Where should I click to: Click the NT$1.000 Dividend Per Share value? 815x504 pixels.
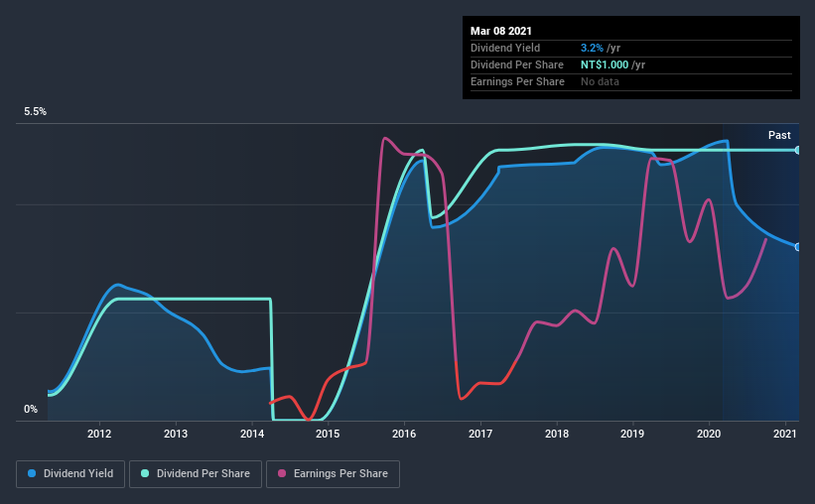click(x=605, y=64)
